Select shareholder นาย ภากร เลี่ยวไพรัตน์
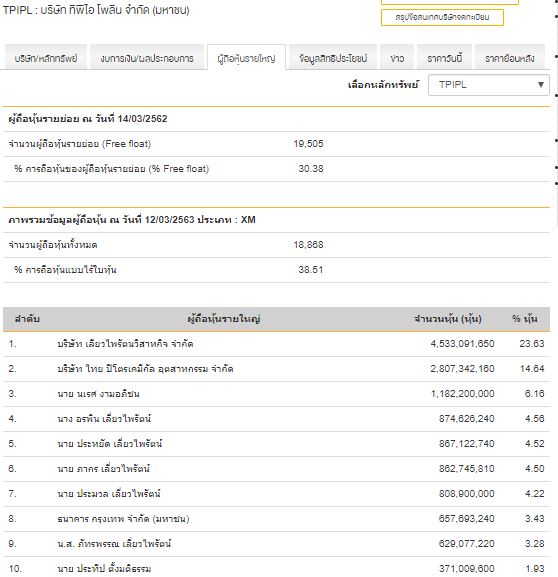Viewport: 558px width, 577px height. (103, 469)
